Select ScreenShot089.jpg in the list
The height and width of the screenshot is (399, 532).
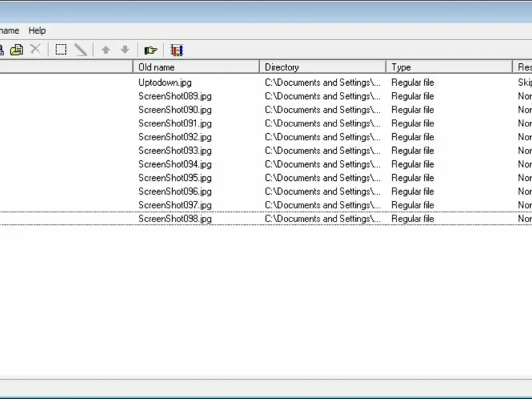click(x=175, y=96)
